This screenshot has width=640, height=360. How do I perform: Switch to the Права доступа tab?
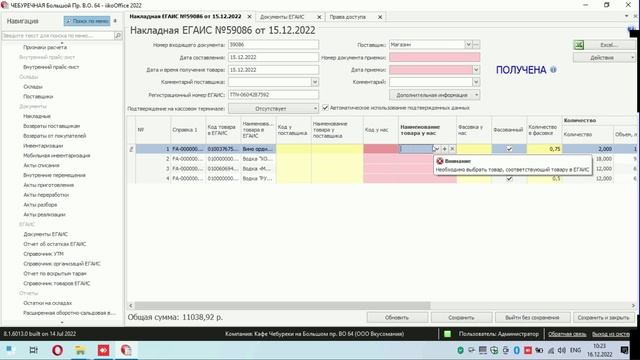pyautogui.click(x=348, y=17)
